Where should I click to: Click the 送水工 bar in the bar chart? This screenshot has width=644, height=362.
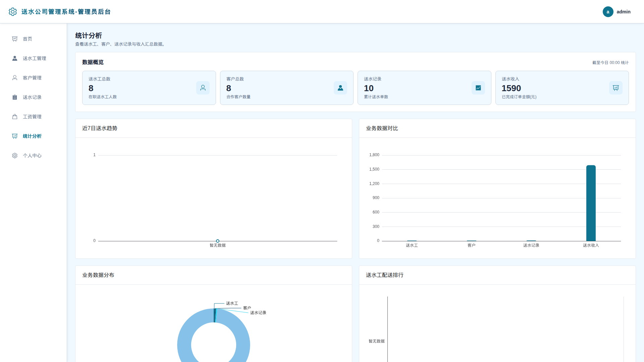point(412,241)
